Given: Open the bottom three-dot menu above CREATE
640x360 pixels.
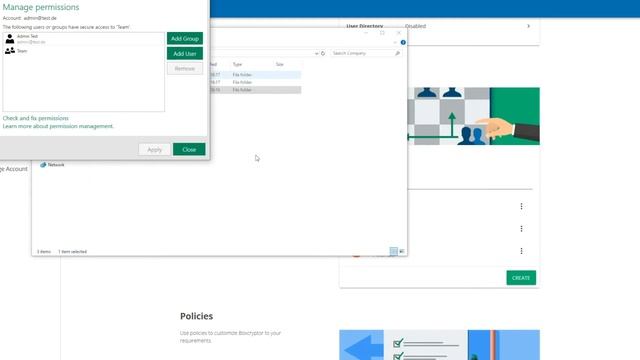Looking at the screenshot, I should 521,251.
